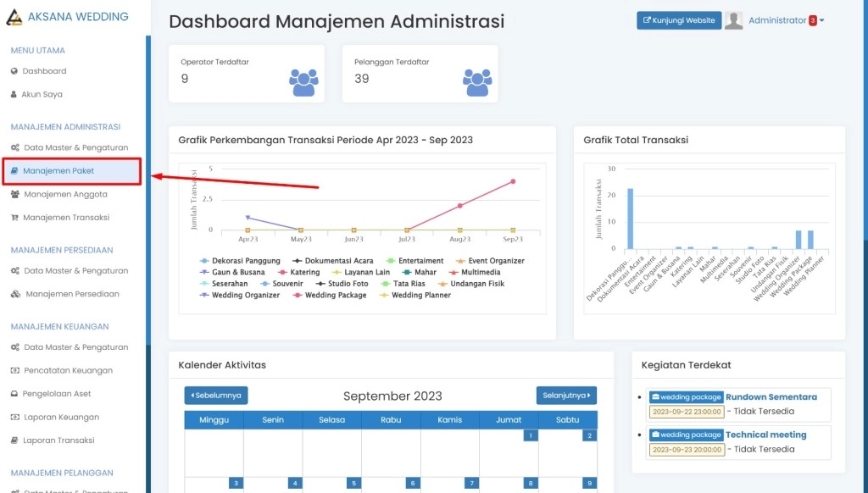Toggle Dekorasi Panggung series in legend
Image resolution: width=868 pixels, height=493 pixels.
(x=246, y=261)
